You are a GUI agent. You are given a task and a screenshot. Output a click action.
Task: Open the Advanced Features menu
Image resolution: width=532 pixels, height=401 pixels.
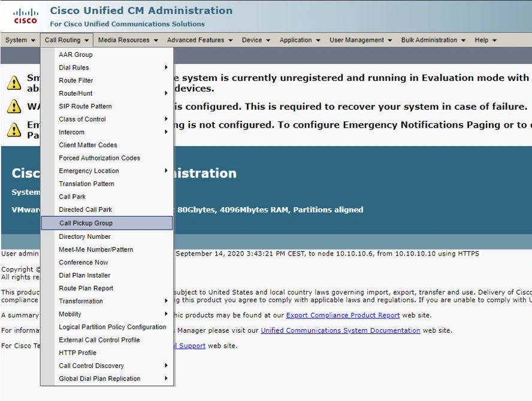pyautogui.click(x=199, y=40)
